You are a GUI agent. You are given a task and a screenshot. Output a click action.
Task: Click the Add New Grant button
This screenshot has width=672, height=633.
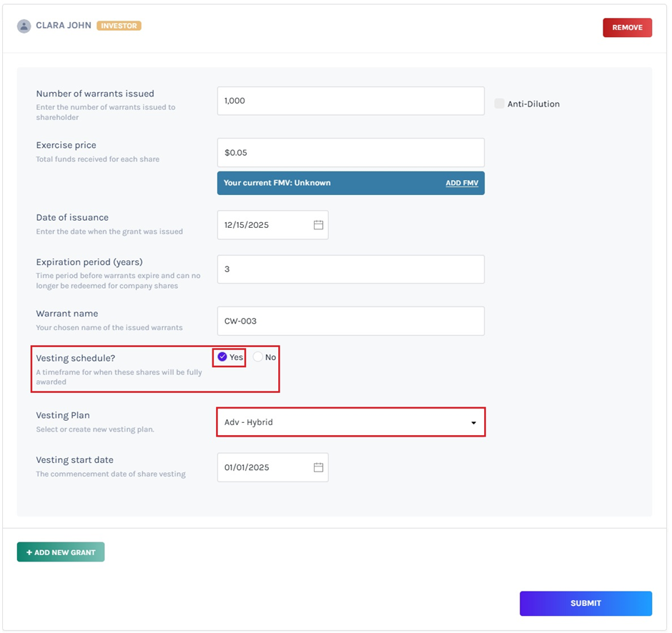[61, 552]
